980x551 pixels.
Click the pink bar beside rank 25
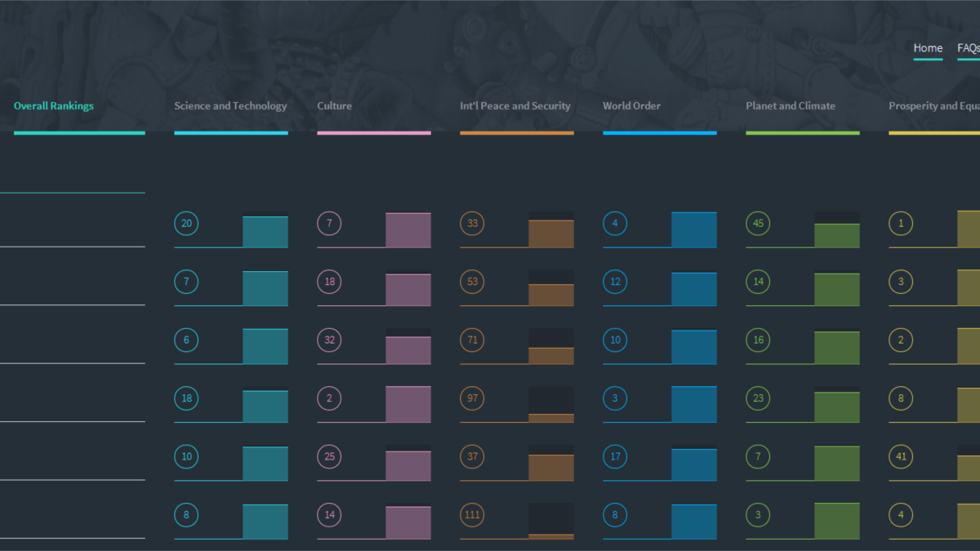point(408,465)
